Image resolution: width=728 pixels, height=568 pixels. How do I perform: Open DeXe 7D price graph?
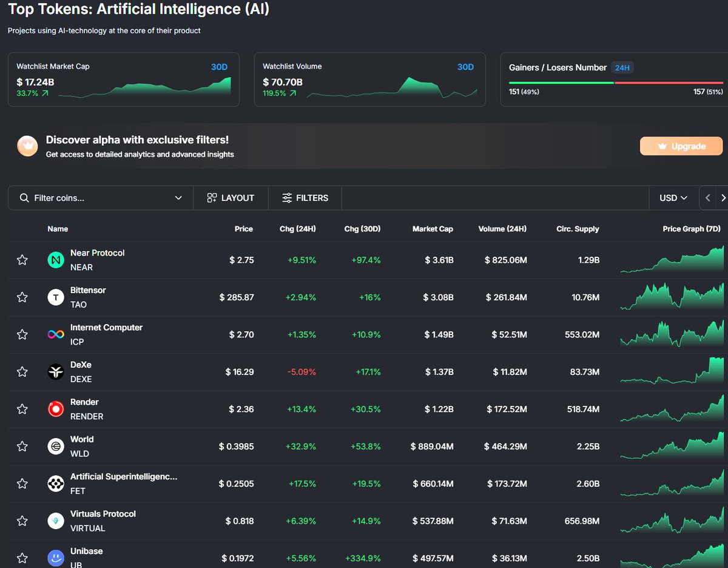pyautogui.click(x=672, y=371)
